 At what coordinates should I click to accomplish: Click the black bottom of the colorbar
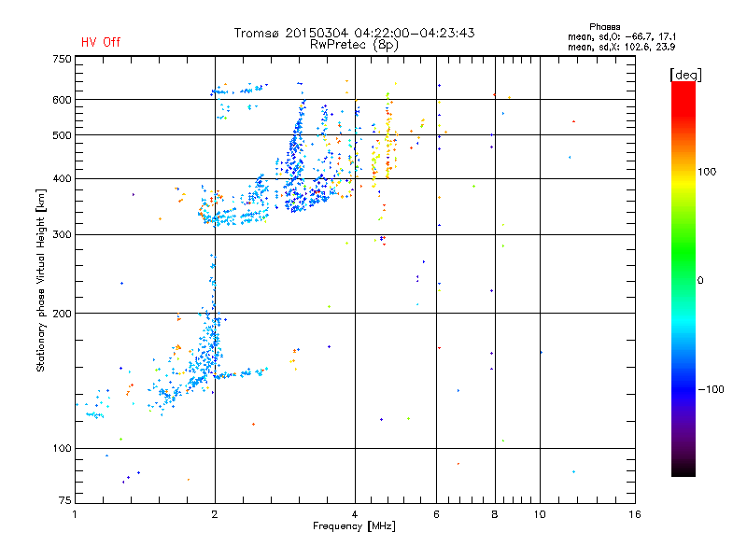pyautogui.click(x=684, y=469)
